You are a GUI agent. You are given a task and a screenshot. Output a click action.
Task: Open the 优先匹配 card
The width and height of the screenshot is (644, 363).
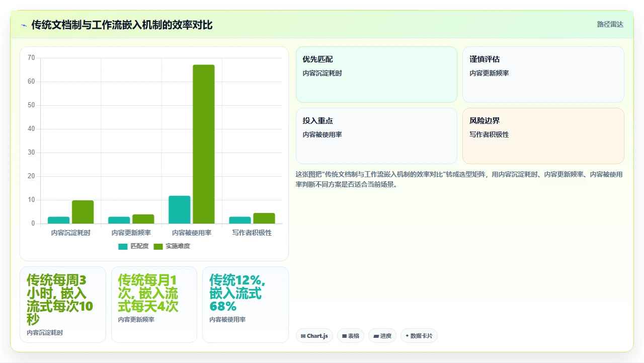tap(376, 75)
